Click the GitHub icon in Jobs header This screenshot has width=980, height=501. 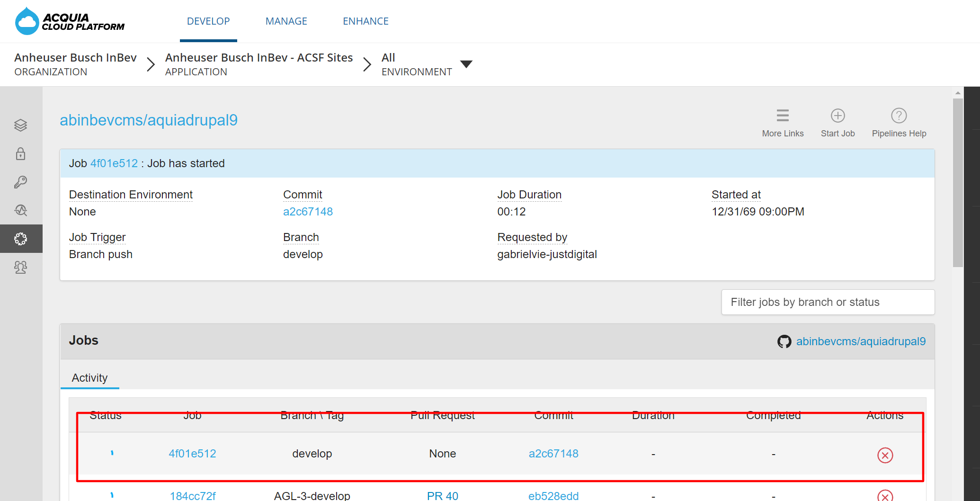click(x=784, y=341)
